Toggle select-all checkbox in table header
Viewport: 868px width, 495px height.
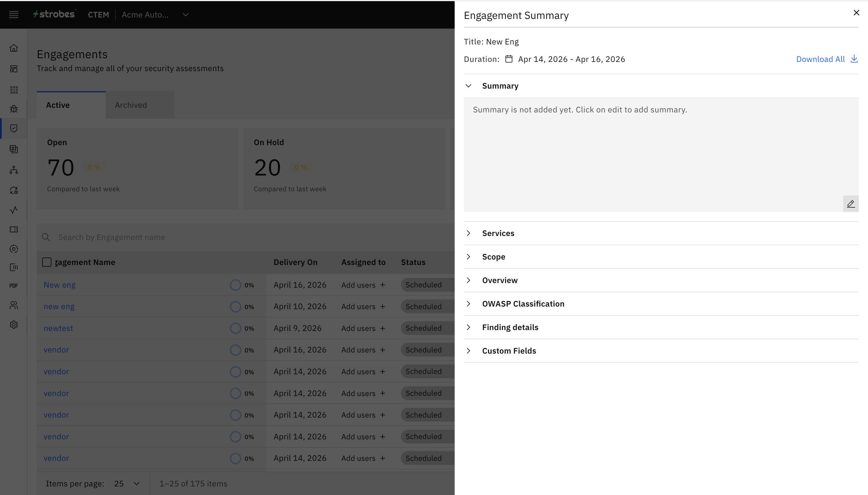tap(46, 262)
